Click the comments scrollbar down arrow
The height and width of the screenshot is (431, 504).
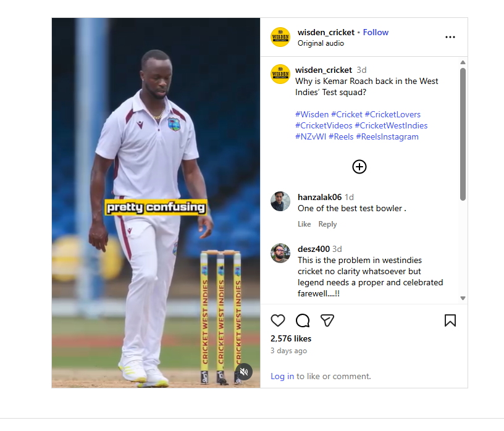tap(463, 298)
